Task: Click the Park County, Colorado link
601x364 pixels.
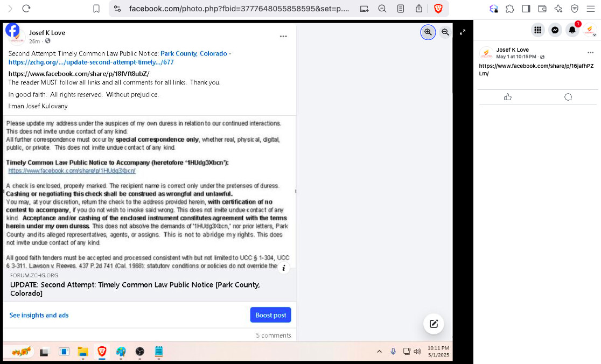Action: [193, 54]
